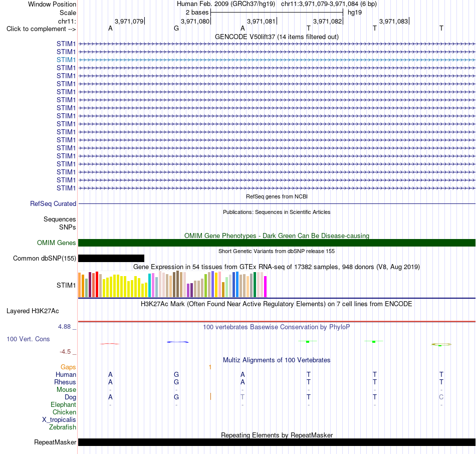Viewport: 476px width, 454px height.
Task: Click the orange 'Gaps' label
Action: point(68,367)
